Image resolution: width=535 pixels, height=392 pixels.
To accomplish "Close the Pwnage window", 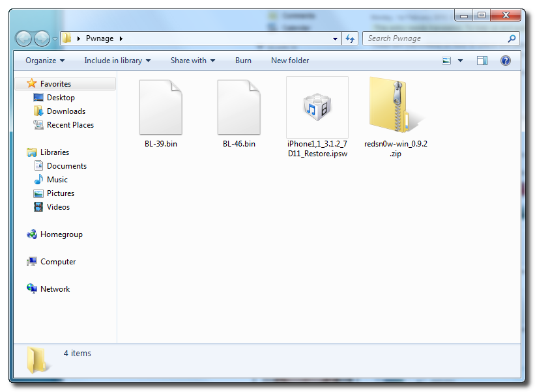I will pyautogui.click(x=506, y=16).
